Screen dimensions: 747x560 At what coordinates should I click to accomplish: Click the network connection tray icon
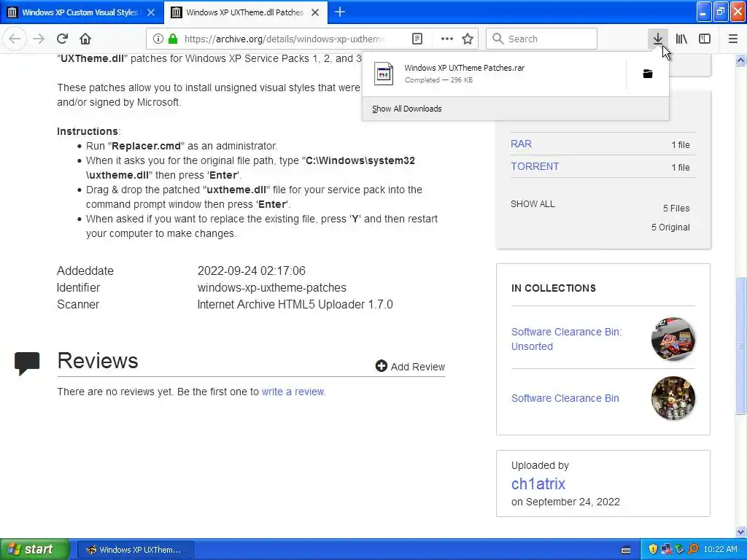point(667,549)
